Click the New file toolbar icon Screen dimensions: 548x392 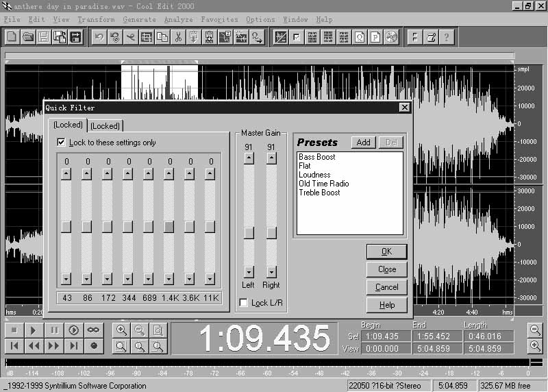[x=12, y=37]
